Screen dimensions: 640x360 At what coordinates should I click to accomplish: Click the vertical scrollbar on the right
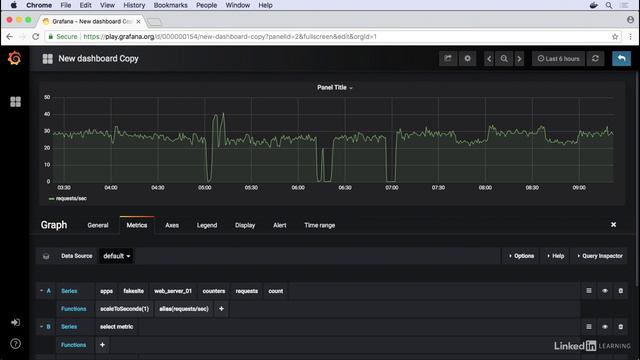click(x=637, y=180)
